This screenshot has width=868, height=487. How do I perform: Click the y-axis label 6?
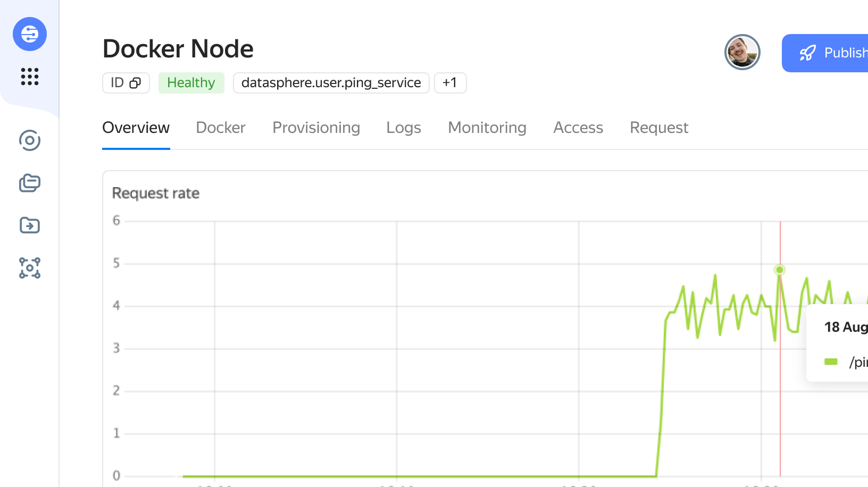click(116, 220)
